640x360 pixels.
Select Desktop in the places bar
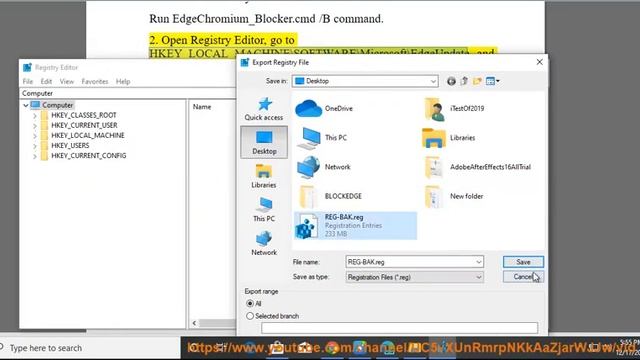pos(264,142)
